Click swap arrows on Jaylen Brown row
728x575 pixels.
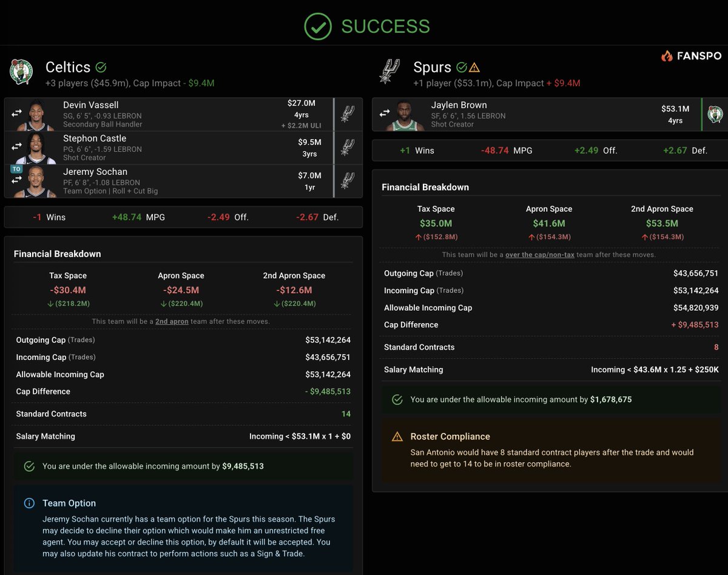pos(385,113)
